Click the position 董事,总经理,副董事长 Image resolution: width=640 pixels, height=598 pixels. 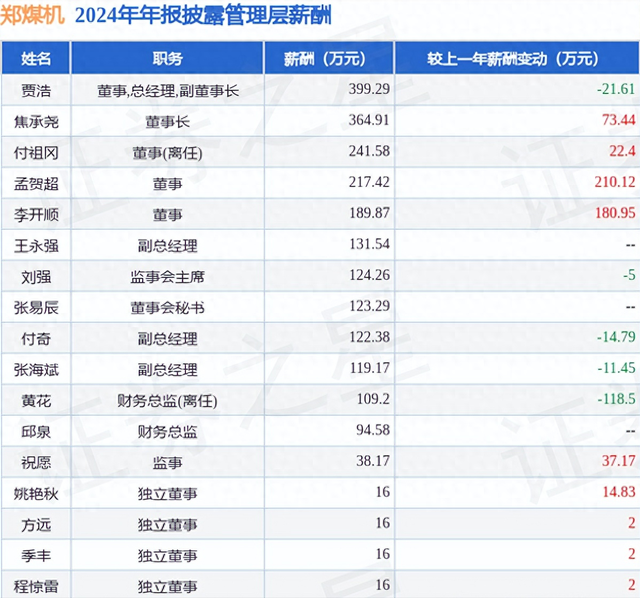(168, 91)
